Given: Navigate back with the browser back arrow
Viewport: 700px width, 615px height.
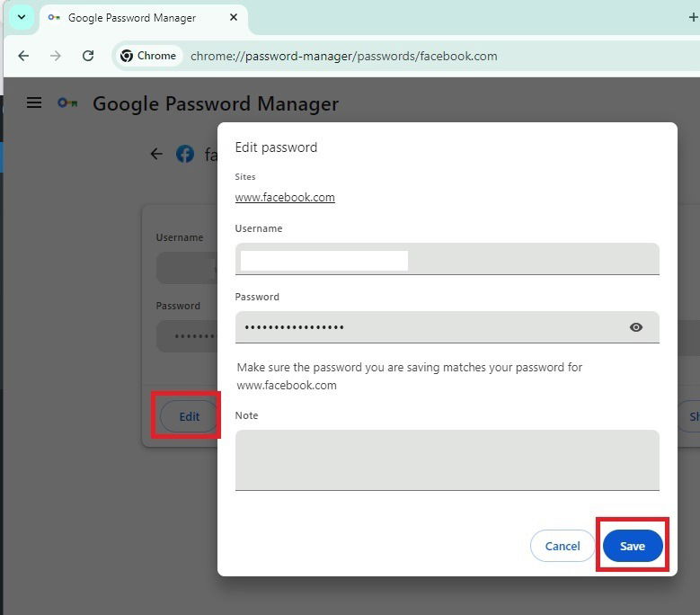Looking at the screenshot, I should (x=23, y=56).
